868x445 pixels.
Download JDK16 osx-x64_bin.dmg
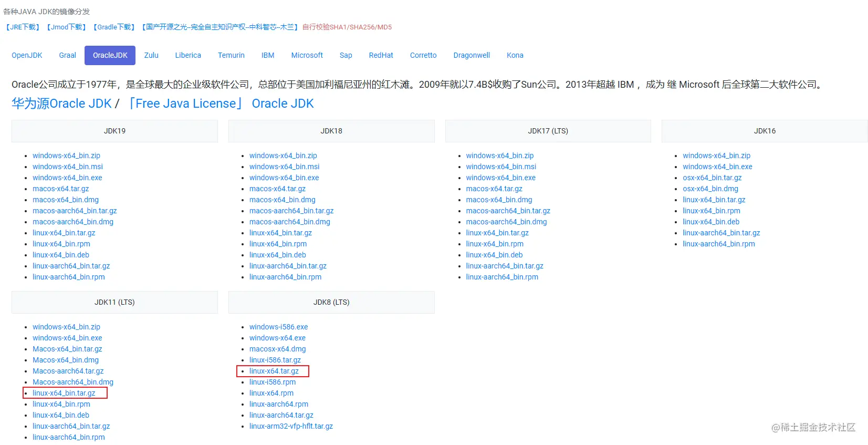[x=710, y=189]
